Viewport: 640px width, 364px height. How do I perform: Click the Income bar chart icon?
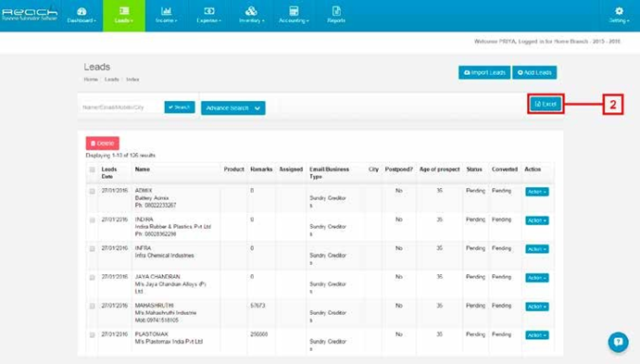coord(166,11)
